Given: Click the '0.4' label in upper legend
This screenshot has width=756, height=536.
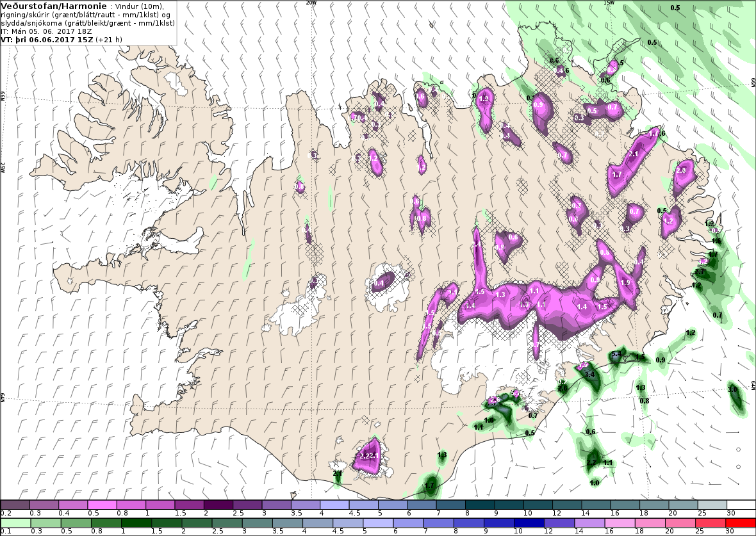Looking at the screenshot, I should click(63, 514).
